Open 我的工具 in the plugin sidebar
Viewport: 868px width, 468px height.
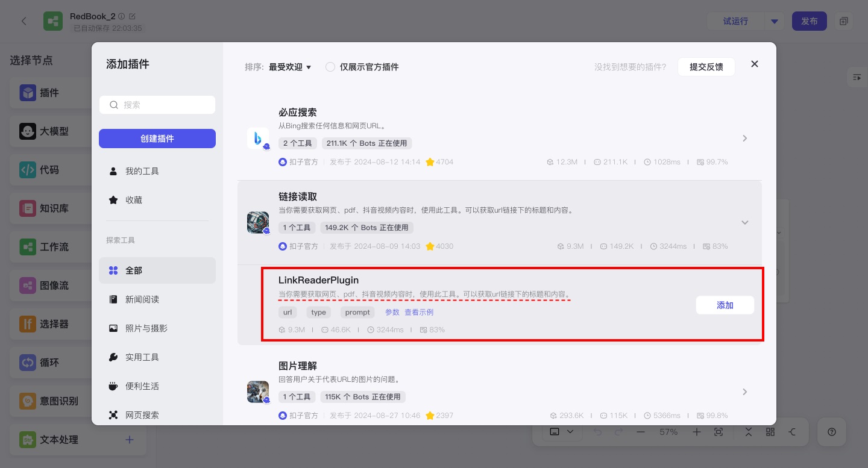coord(157,171)
